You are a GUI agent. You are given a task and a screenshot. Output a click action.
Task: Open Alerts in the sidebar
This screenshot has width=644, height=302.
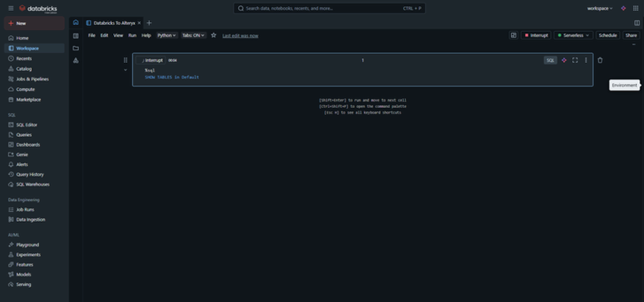point(35,165)
